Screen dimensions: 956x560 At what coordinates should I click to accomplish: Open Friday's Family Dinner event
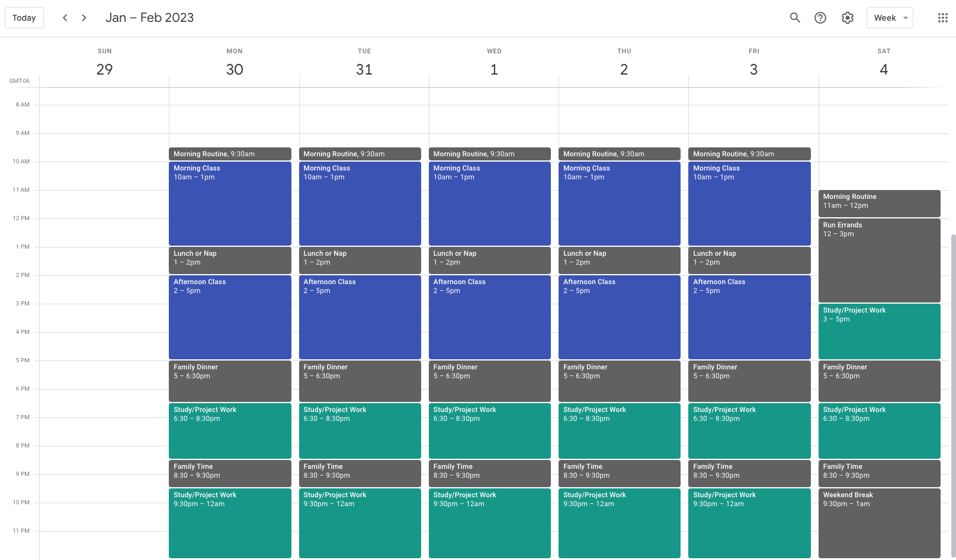pos(749,381)
